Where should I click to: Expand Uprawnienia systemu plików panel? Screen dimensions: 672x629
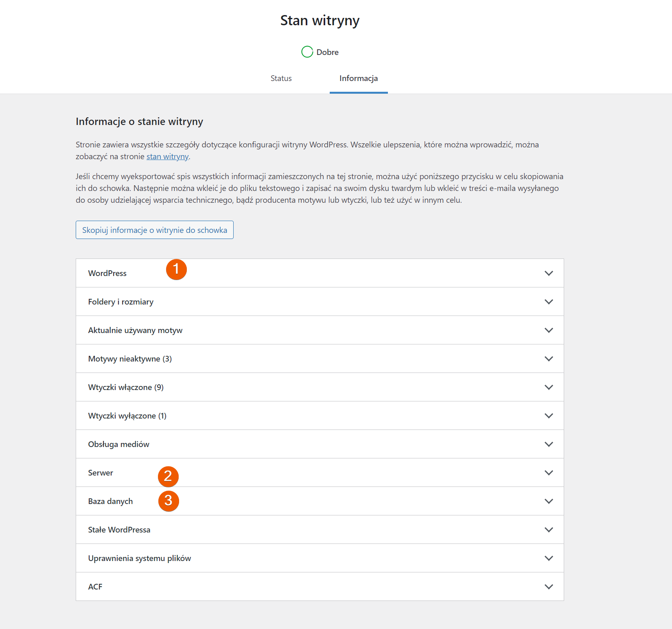(320, 558)
